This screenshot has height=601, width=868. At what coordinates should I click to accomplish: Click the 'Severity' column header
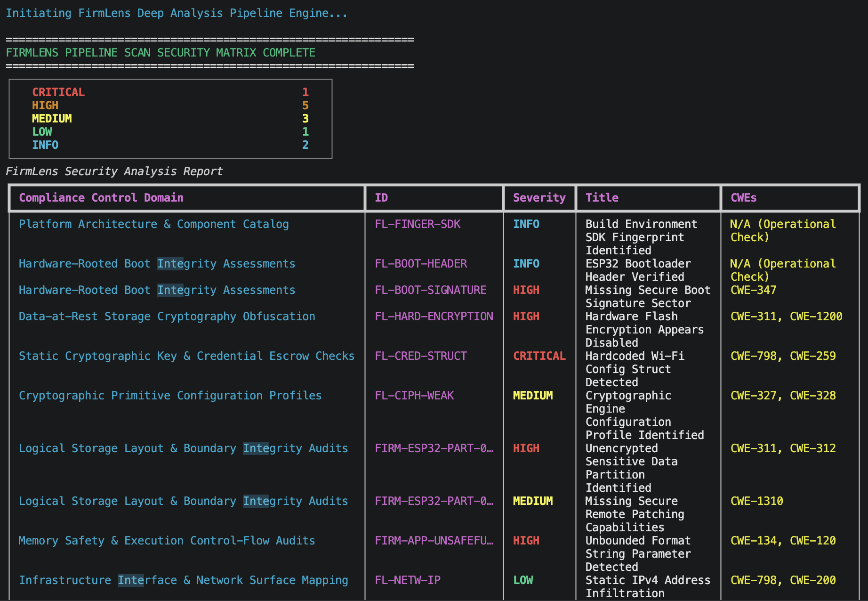click(x=539, y=198)
